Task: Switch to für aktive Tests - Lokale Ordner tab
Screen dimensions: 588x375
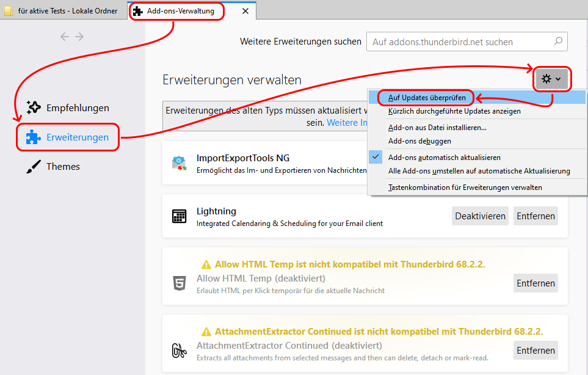Action: (x=64, y=11)
